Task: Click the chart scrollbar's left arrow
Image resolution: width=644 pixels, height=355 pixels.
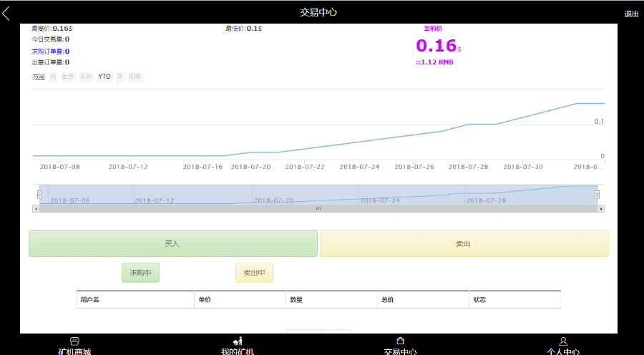Action: pyautogui.click(x=36, y=209)
